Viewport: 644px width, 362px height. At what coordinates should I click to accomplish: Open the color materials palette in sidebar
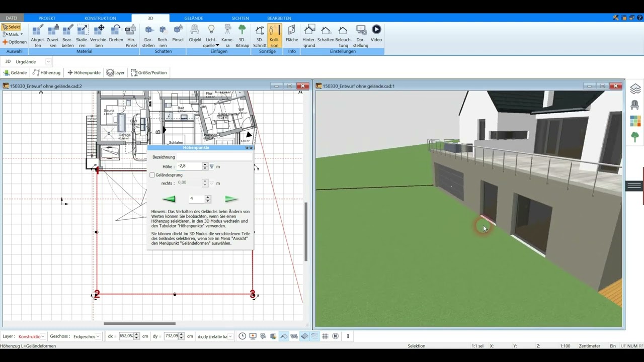[635, 121]
